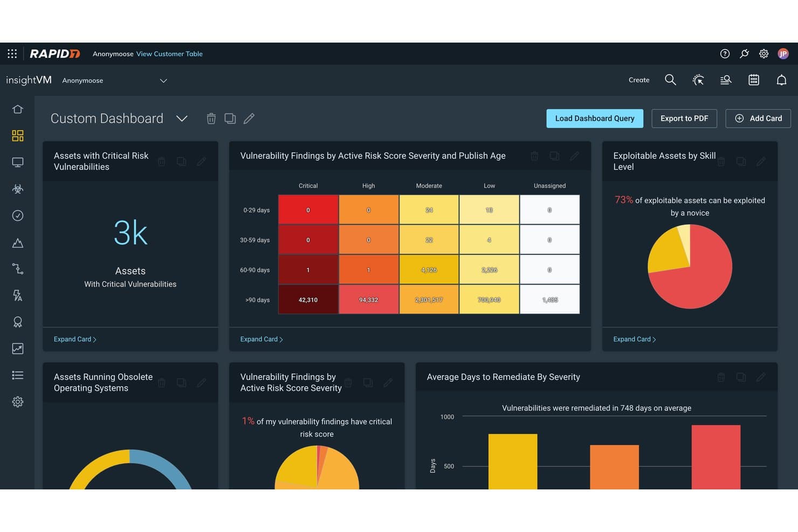Click the 1,485 Unassigned heatmap cell

[x=549, y=300]
